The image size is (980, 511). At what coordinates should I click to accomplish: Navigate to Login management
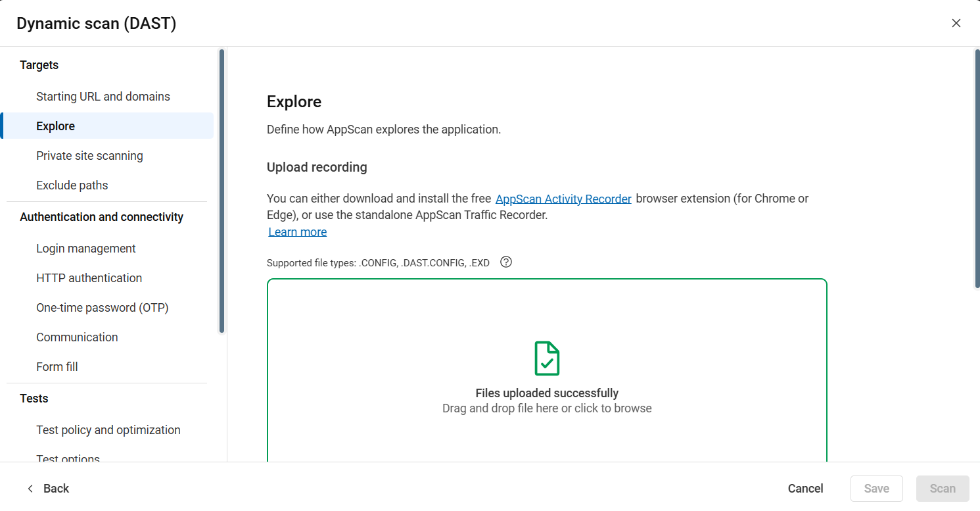[x=86, y=249]
